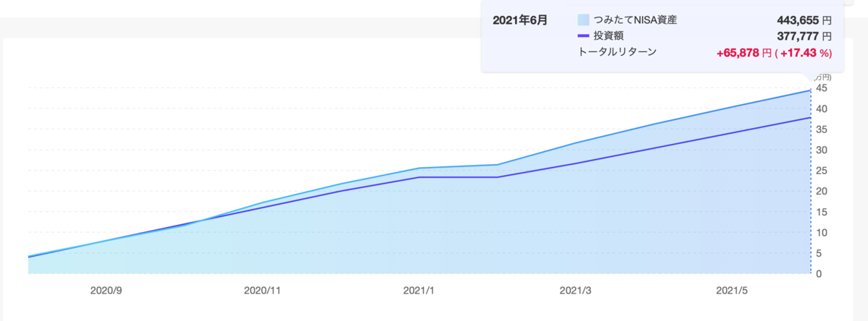
Task: Click the 30 y-axis tick label
Action: [822, 150]
